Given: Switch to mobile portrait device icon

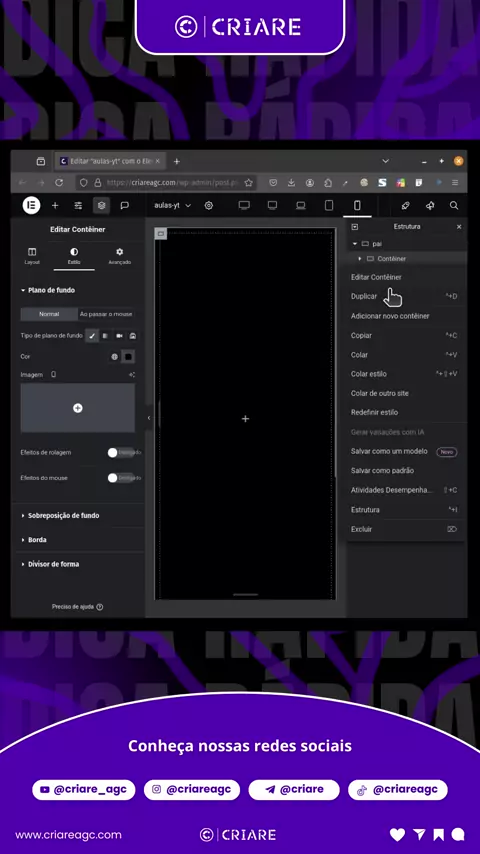Looking at the screenshot, I should point(357,205).
